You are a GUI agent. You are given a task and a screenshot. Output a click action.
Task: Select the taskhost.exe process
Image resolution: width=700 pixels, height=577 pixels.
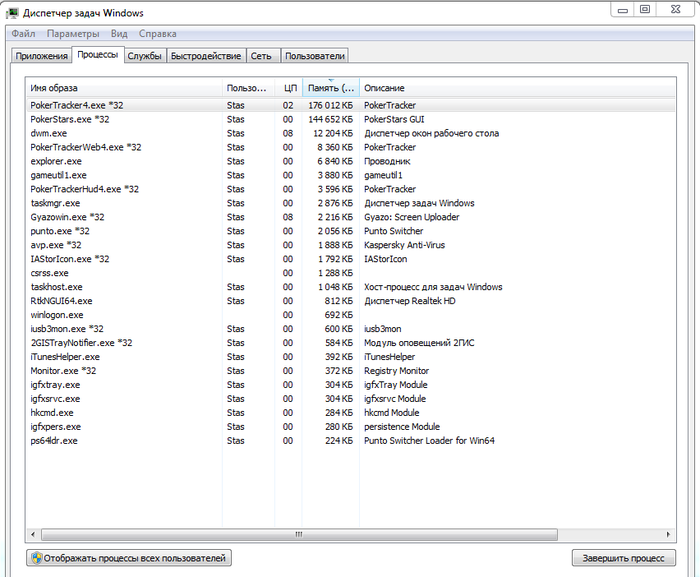pyautogui.click(x=350, y=287)
